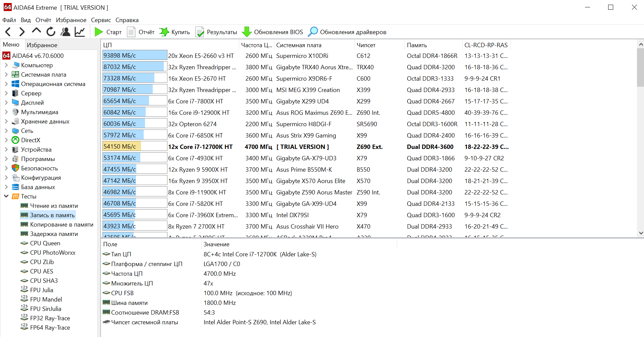Open the Сервис menu
Viewport: 644px width, 337px height.
coord(101,20)
